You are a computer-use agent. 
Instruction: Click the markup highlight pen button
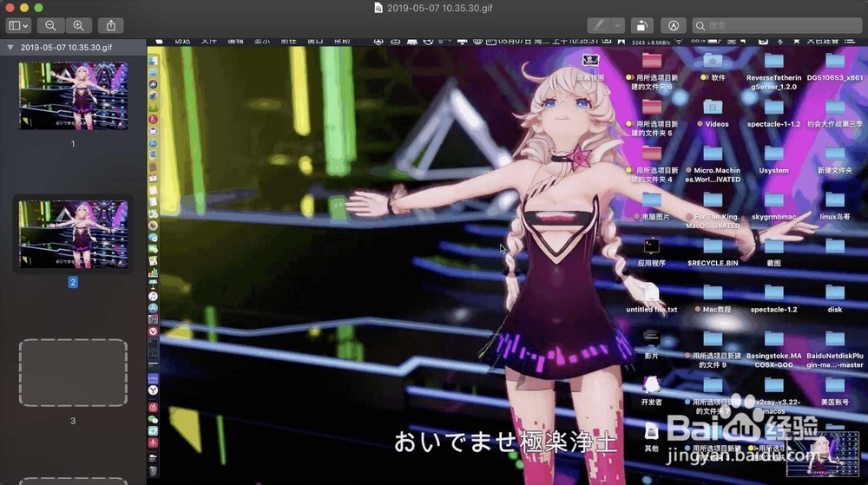coord(599,25)
